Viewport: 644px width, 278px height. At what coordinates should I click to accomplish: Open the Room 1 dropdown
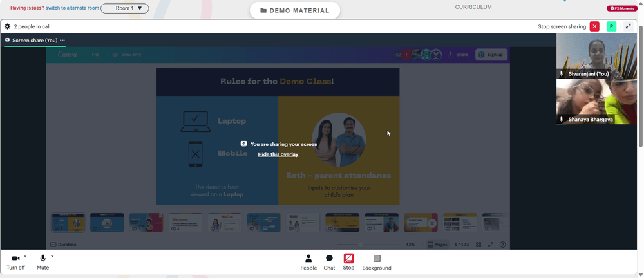pyautogui.click(x=125, y=8)
